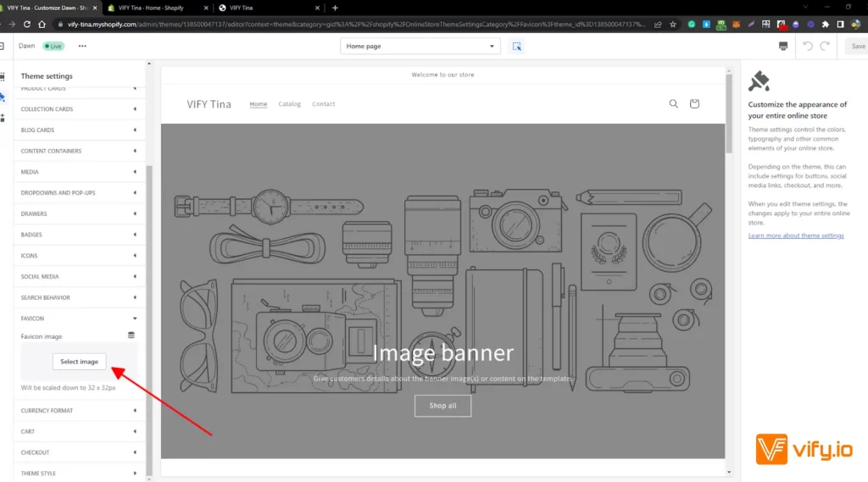Toggle the browser side panel icon
Viewport: 868px width, 482px height.
pyautogui.click(x=840, y=25)
